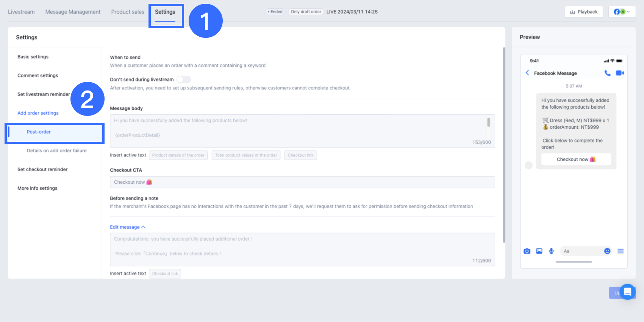Viewport: 644px width, 322px height.
Task: Click the video call icon in preview
Action: (x=620, y=73)
